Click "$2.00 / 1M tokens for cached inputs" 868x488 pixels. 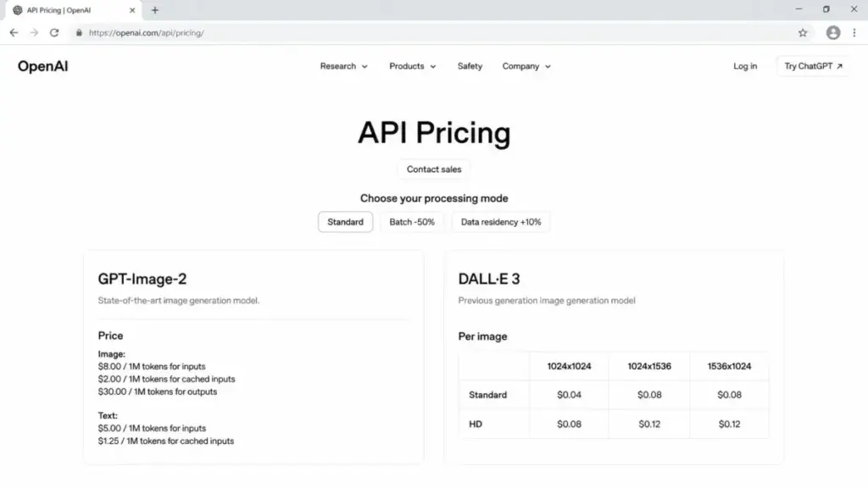(167, 379)
